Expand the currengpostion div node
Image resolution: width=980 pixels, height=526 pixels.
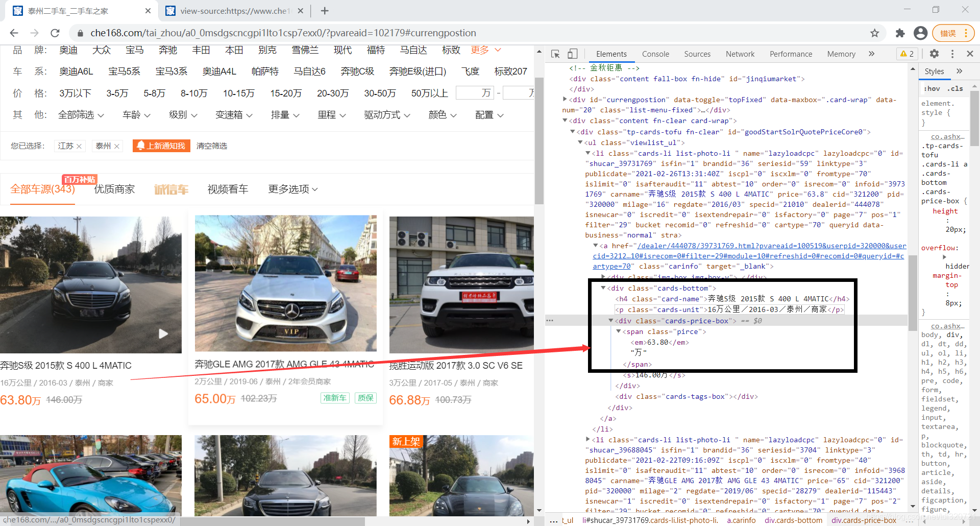tap(565, 100)
